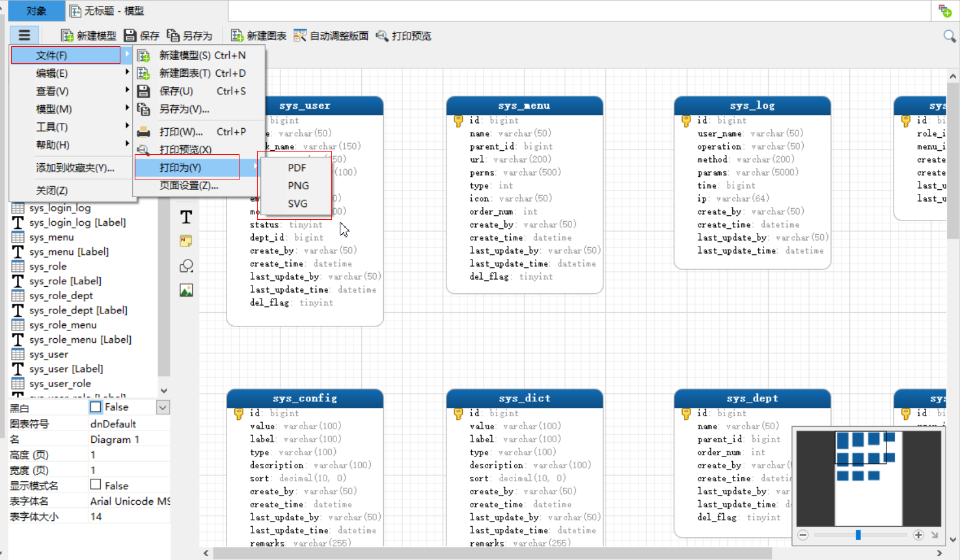
Task: Click the zoom in plus icon
Action: point(918,535)
